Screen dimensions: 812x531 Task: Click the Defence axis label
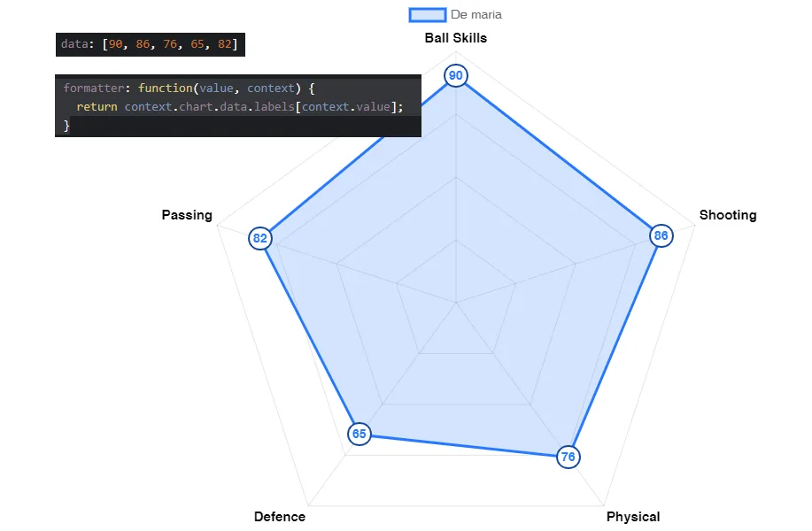(279, 517)
